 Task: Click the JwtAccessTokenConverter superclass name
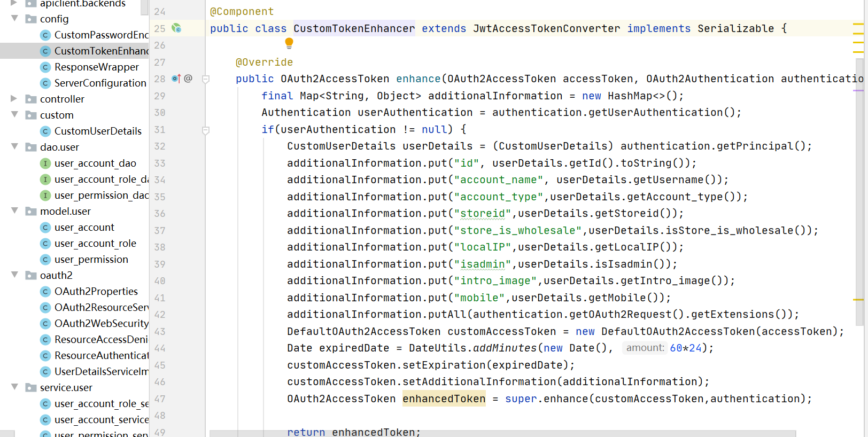tap(547, 29)
